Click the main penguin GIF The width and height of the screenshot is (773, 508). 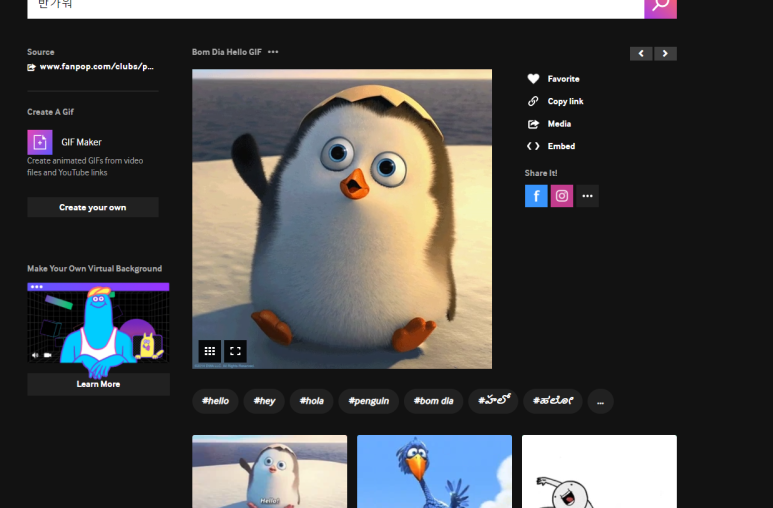click(342, 219)
